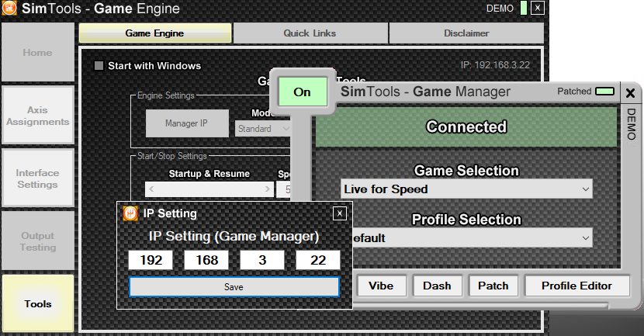The image size is (644, 336).
Task: Click the Patched status indicator light
Action: click(x=604, y=92)
